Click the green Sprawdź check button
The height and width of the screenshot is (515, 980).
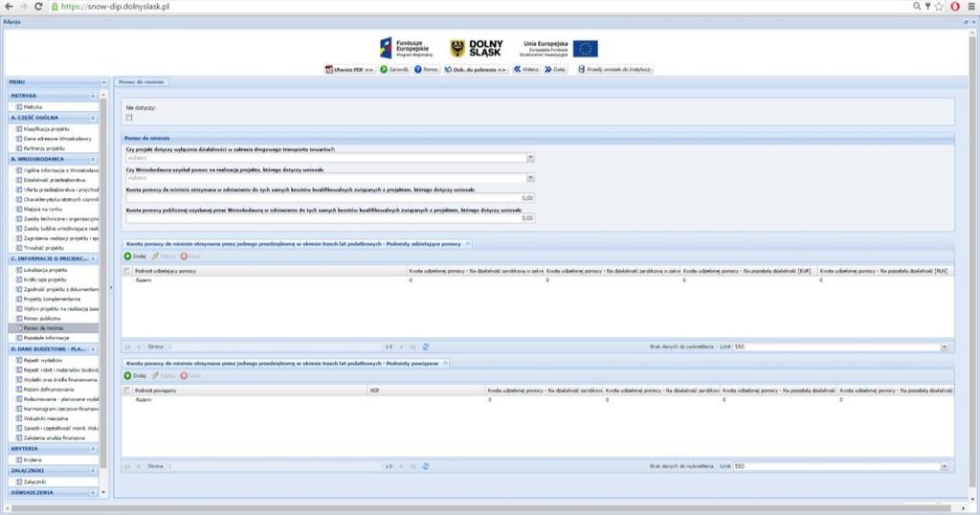[x=394, y=69]
